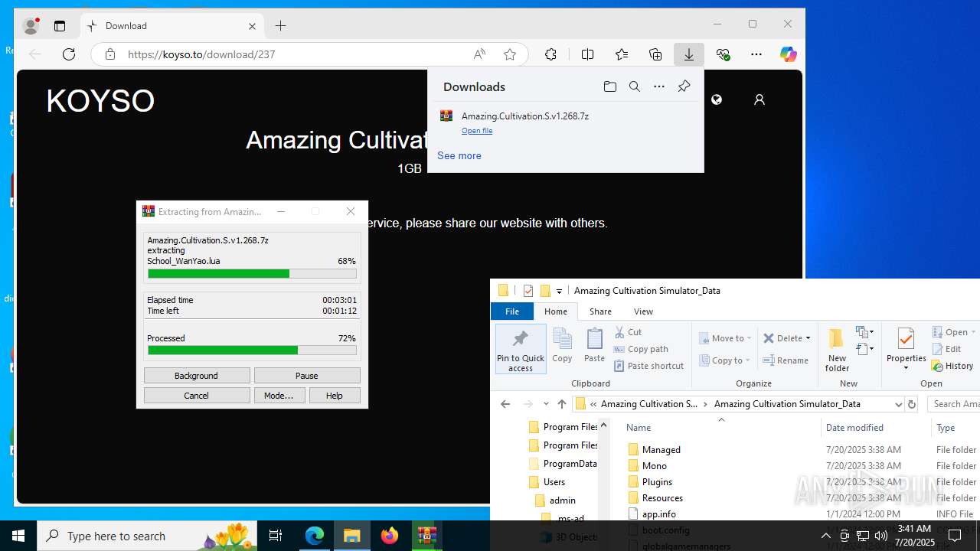
Task: Open the KOYSO user account icon
Action: (x=759, y=99)
